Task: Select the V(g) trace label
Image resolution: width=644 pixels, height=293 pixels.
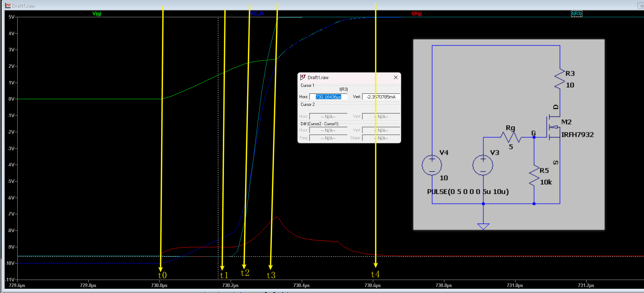Action: coord(97,14)
